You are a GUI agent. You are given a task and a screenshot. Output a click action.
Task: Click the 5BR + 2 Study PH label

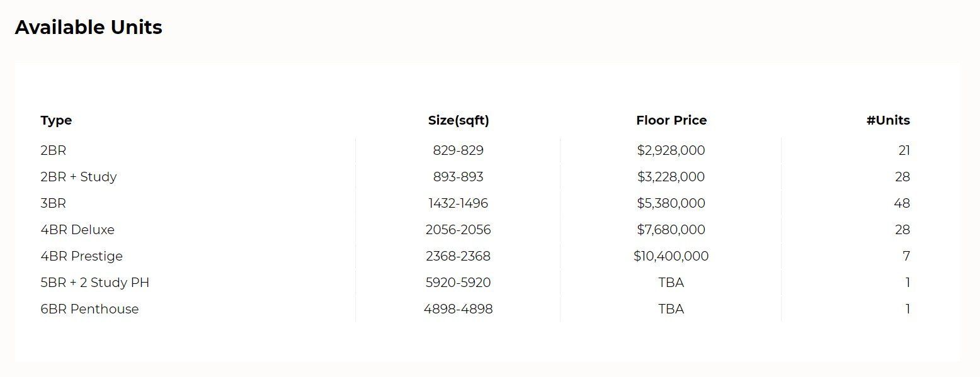tap(94, 283)
